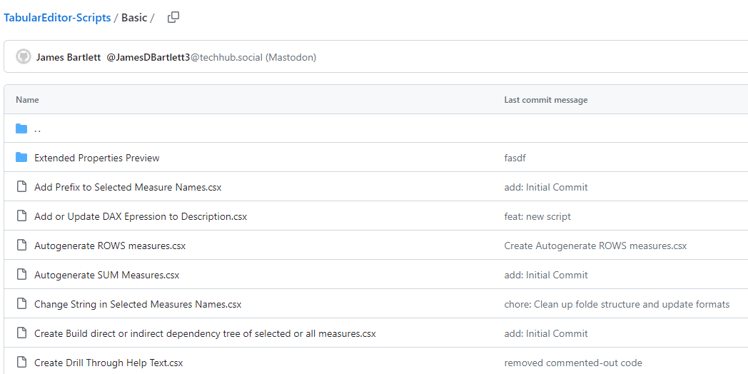
Task: Go up via the '..' parent directory link
Action: coord(37,129)
